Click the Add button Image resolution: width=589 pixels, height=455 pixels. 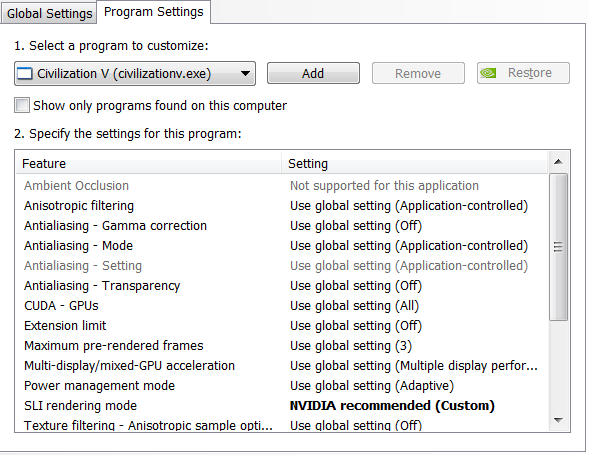coord(313,73)
